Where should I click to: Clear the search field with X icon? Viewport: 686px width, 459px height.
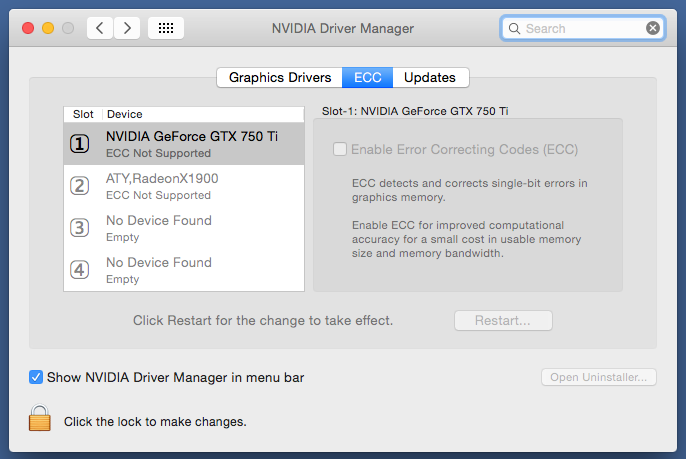point(653,28)
